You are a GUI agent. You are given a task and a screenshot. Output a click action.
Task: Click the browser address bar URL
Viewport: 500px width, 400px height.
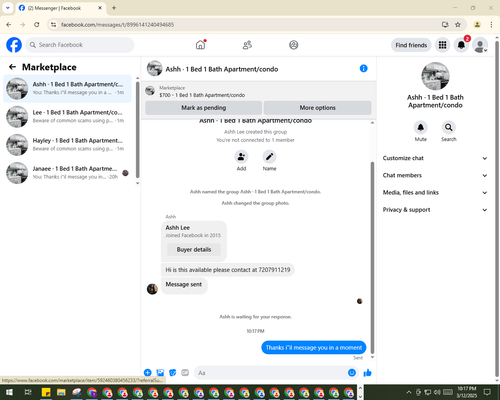(x=117, y=25)
